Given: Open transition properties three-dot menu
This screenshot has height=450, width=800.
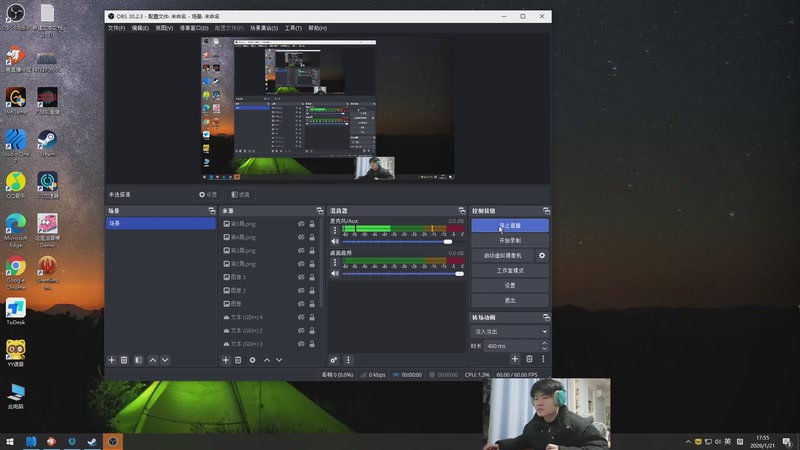Looking at the screenshot, I should point(543,359).
